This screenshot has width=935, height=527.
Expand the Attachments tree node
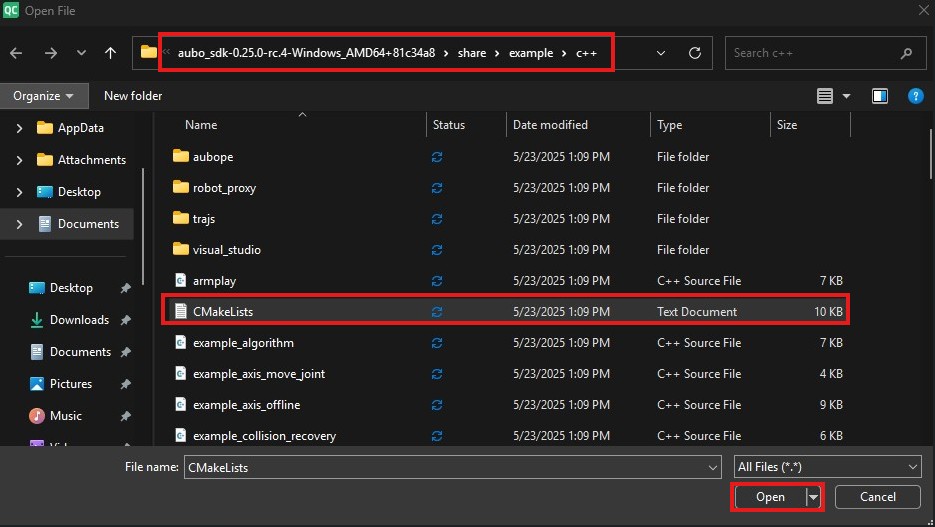click(19, 160)
